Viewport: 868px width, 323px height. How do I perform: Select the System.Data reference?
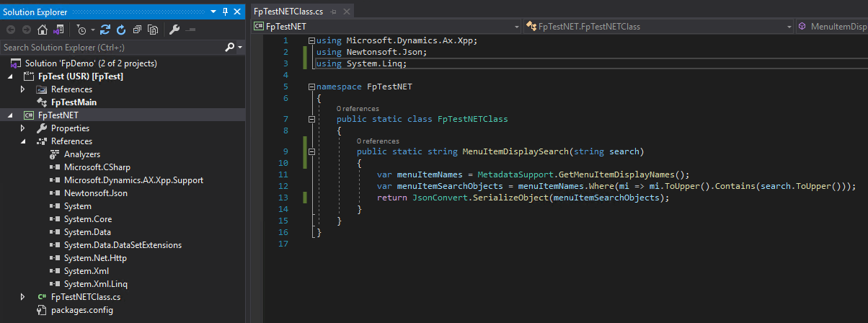coord(87,232)
